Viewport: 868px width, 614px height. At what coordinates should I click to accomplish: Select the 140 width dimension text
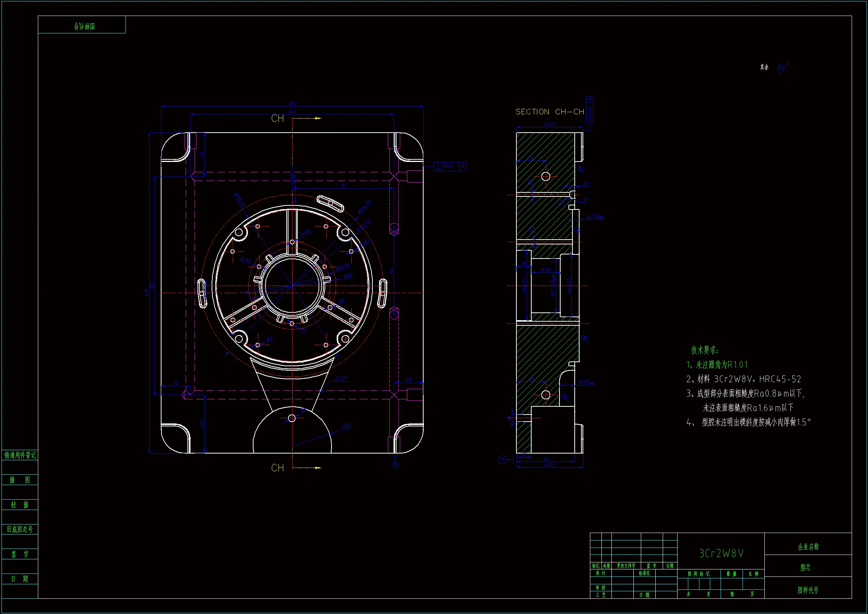coord(292,111)
